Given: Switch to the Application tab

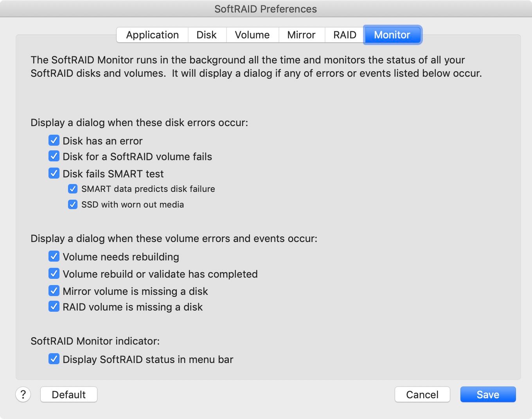Looking at the screenshot, I should [153, 35].
